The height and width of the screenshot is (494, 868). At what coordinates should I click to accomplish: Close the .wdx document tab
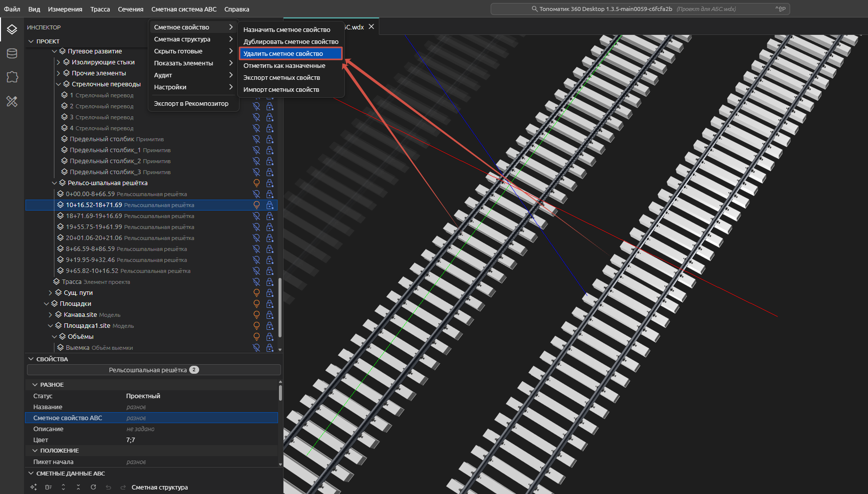(371, 26)
